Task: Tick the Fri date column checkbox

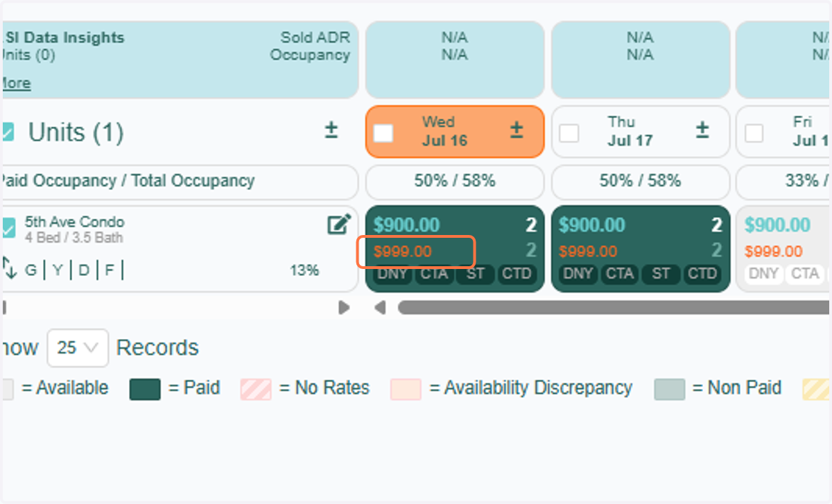Action: point(754,132)
